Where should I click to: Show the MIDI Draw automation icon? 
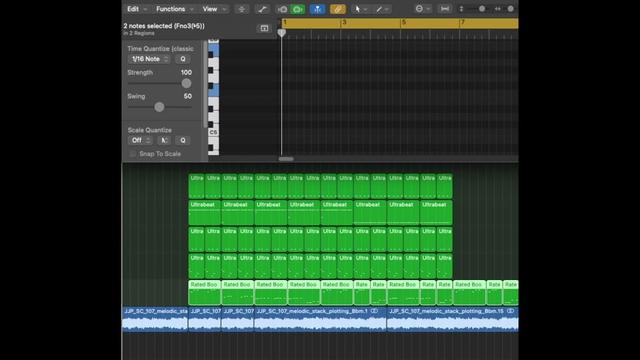pos(262,9)
